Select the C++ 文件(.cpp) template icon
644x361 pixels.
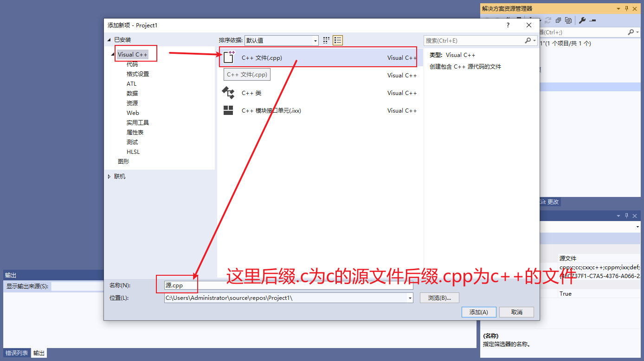(229, 57)
